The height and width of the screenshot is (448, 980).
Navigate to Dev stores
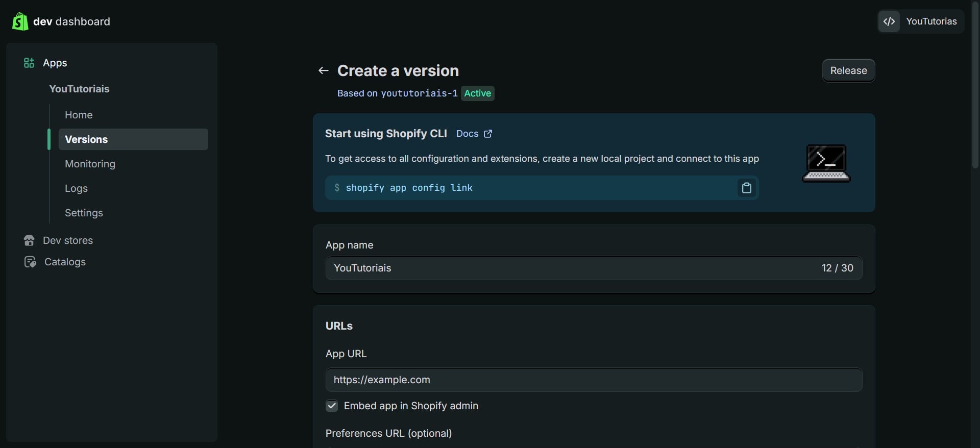coord(68,240)
